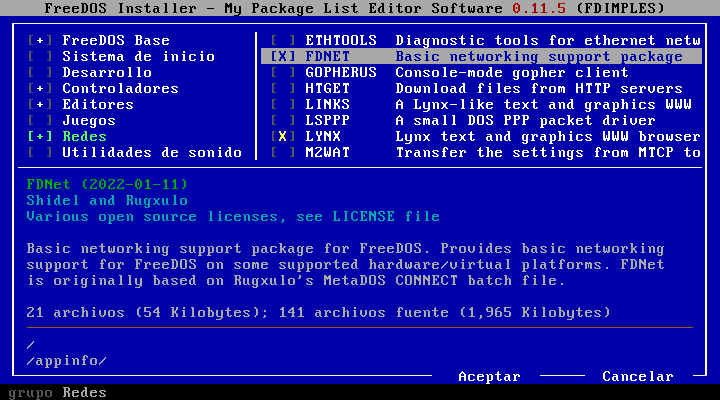This screenshot has width=720, height=400.
Task: Collapse the Redes group marker
Action: 41,137
